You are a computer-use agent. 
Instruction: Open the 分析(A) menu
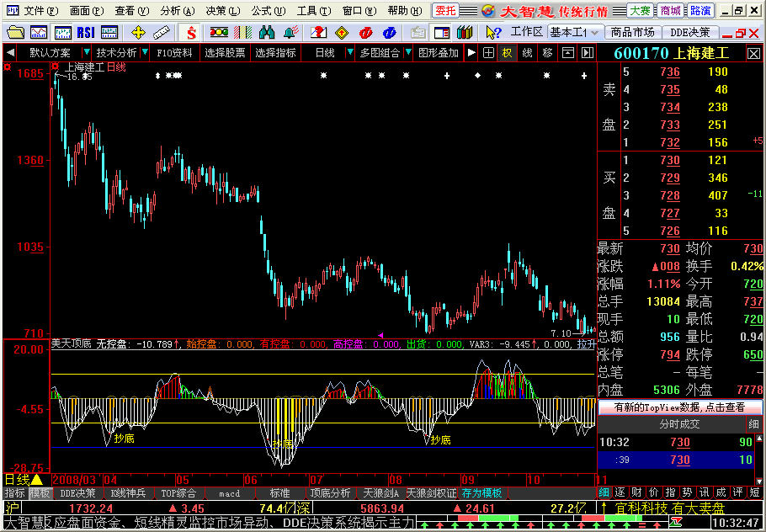(178, 10)
